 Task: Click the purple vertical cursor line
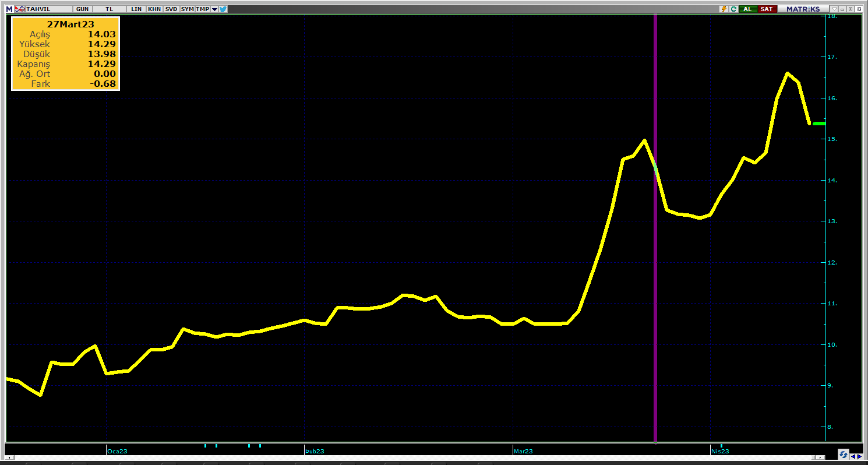click(x=655, y=228)
